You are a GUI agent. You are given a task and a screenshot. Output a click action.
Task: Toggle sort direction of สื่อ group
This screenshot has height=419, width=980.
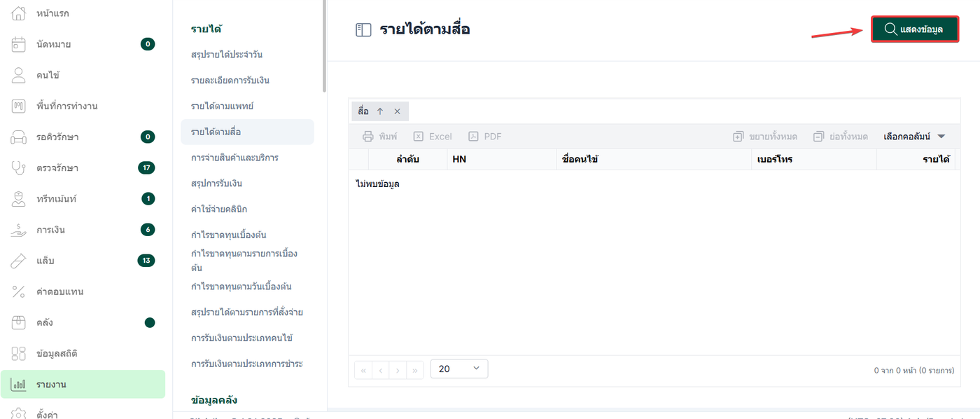click(380, 111)
